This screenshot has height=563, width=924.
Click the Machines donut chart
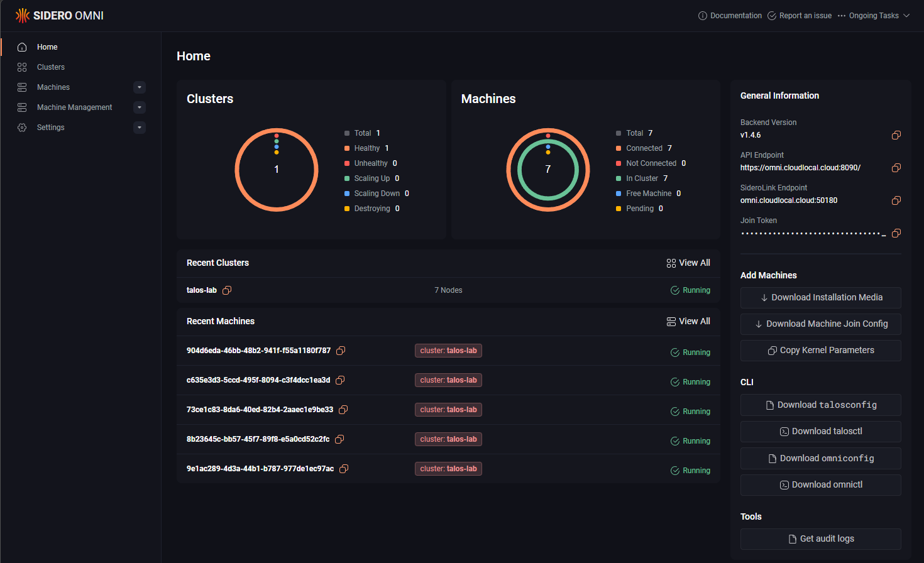point(548,170)
